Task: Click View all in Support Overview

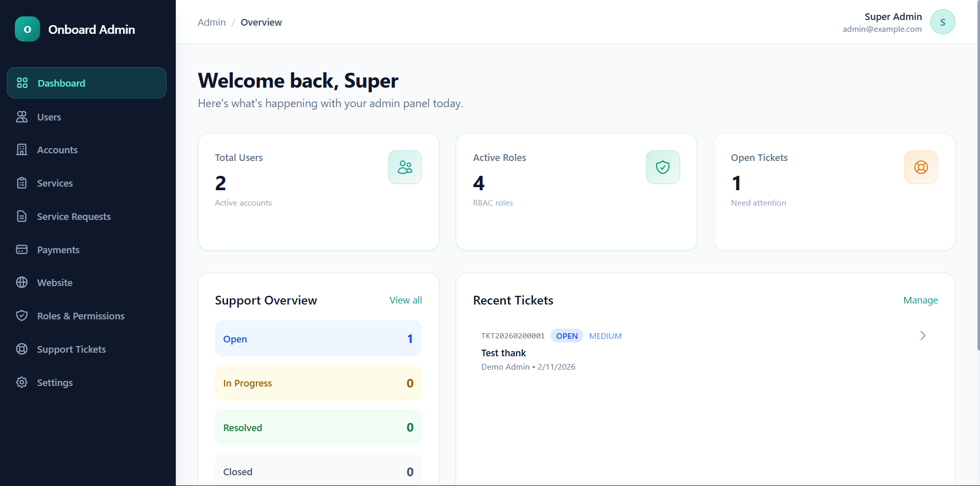Action: click(x=405, y=300)
